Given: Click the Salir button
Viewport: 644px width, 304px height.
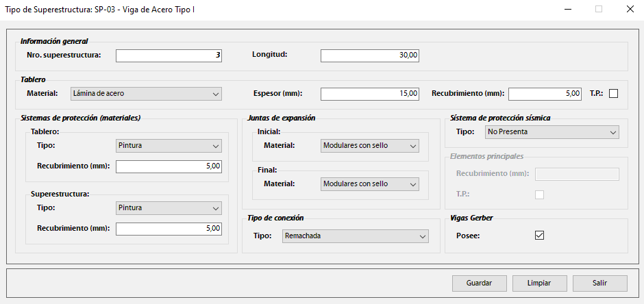Looking at the screenshot, I should pos(600,283).
